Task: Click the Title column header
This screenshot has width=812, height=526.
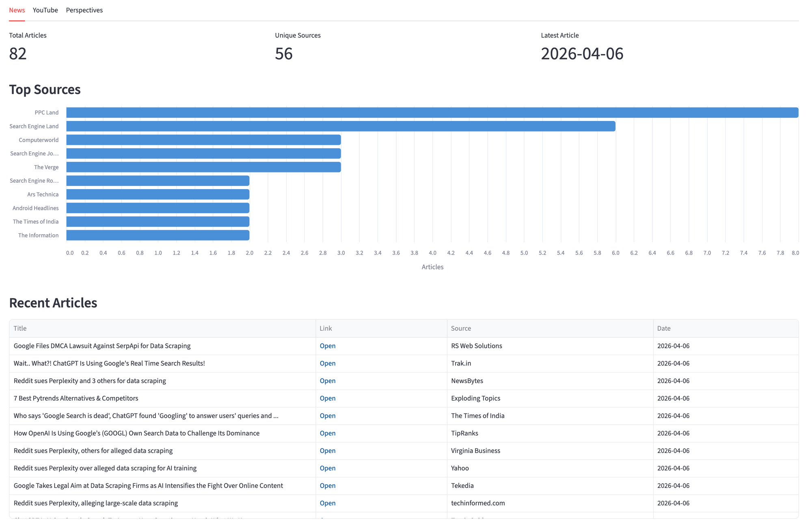Action: 20,328
